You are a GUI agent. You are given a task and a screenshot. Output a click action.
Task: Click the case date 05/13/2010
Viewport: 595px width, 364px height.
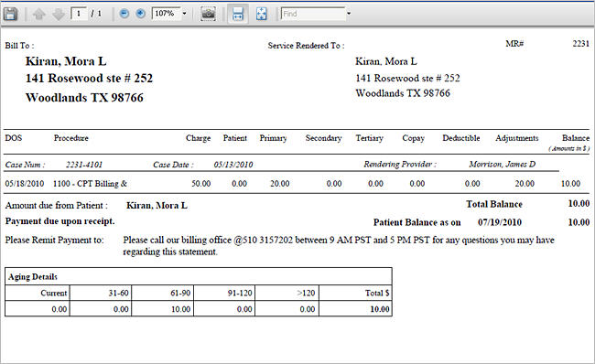click(233, 165)
